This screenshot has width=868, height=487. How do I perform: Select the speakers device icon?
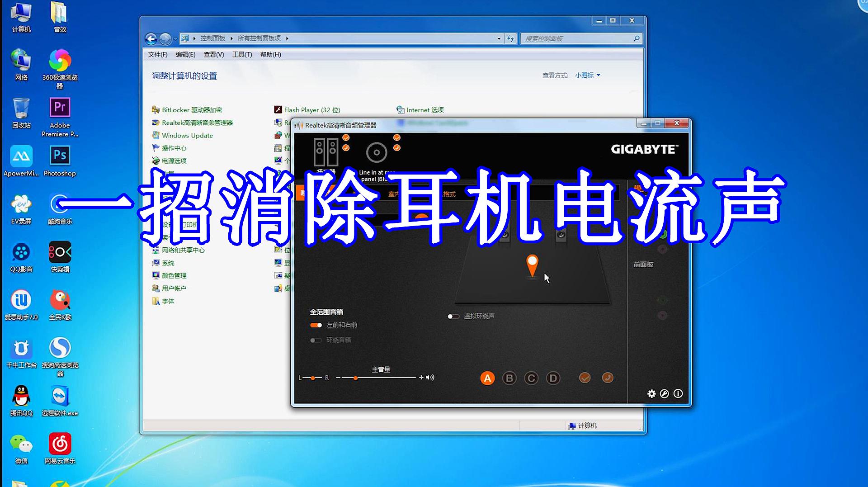pyautogui.click(x=326, y=152)
